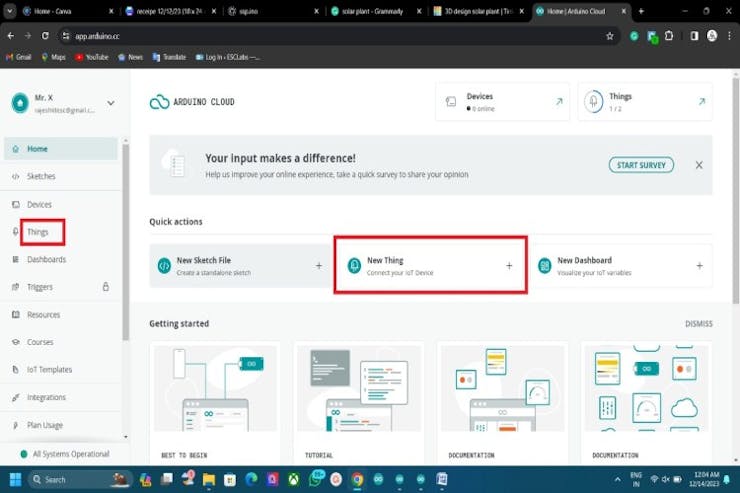
Task: Click the Devices board icon in header card
Action: (x=451, y=101)
